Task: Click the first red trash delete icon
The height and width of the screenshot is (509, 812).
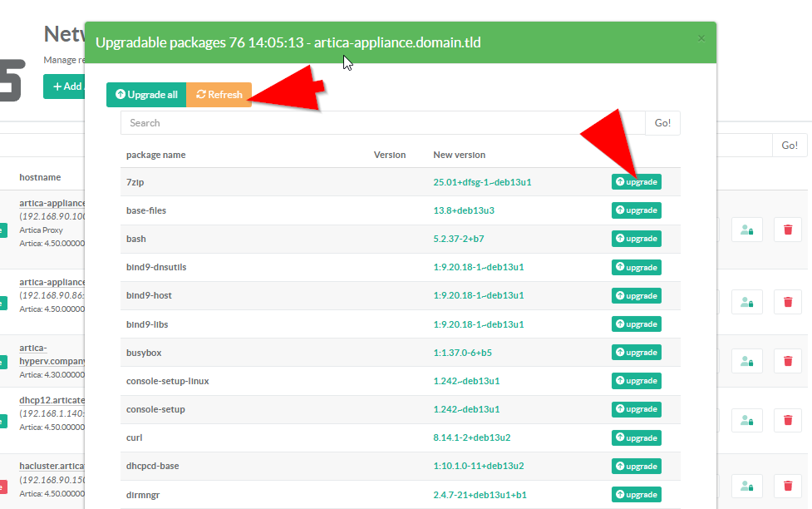Action: click(x=787, y=230)
